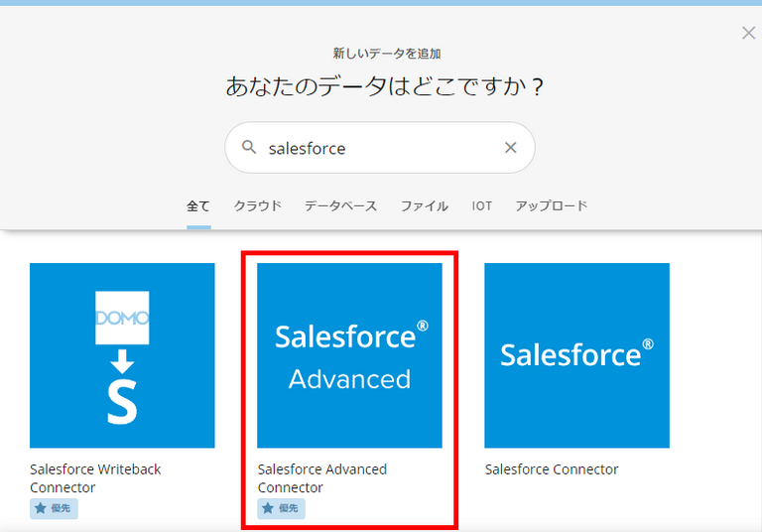Switch to the クラウド tab
762x532 pixels.
point(258,206)
